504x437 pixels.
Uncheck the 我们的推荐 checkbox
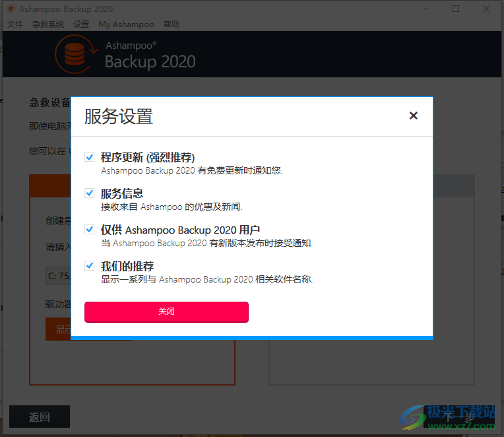click(89, 266)
